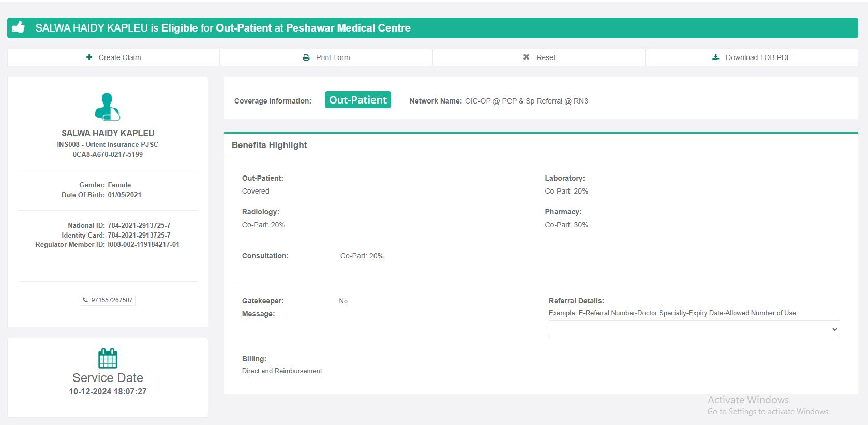
Task: Click the Benefits Highlight section header
Action: (269, 145)
